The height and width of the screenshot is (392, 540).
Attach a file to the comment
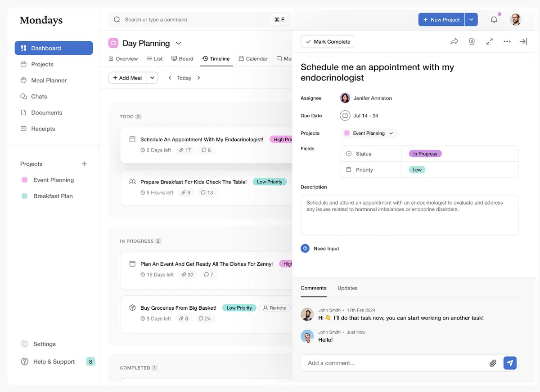pyautogui.click(x=493, y=363)
